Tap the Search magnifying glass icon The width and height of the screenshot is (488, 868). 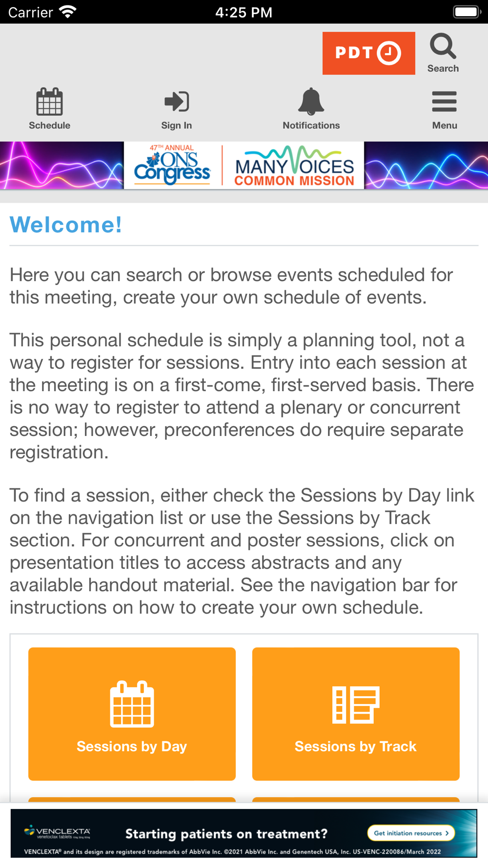point(443,46)
